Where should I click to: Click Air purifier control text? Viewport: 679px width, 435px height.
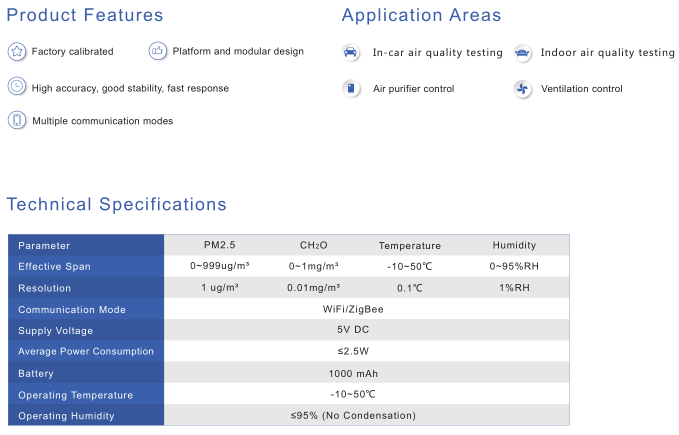[x=414, y=89]
